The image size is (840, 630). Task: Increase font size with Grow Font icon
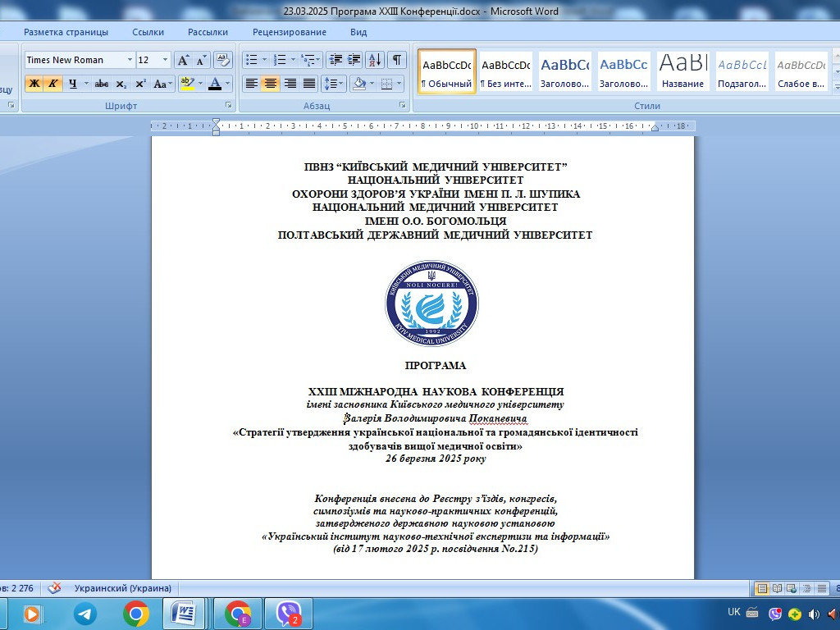click(183, 60)
